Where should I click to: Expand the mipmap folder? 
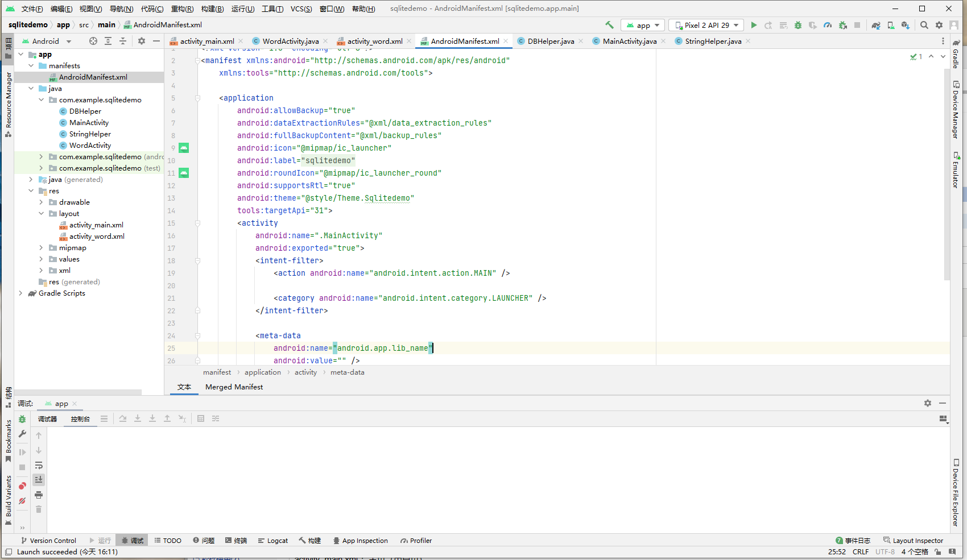point(42,248)
